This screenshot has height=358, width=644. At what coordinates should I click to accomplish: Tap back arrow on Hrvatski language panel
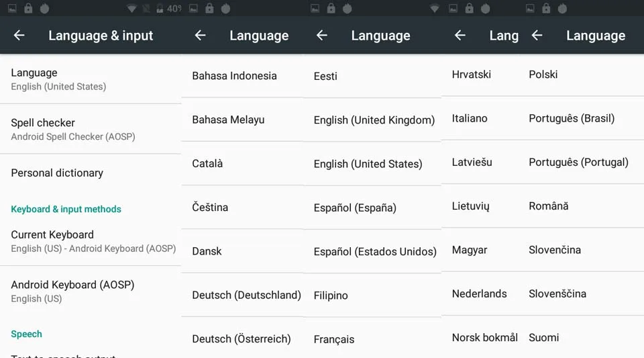coord(460,36)
